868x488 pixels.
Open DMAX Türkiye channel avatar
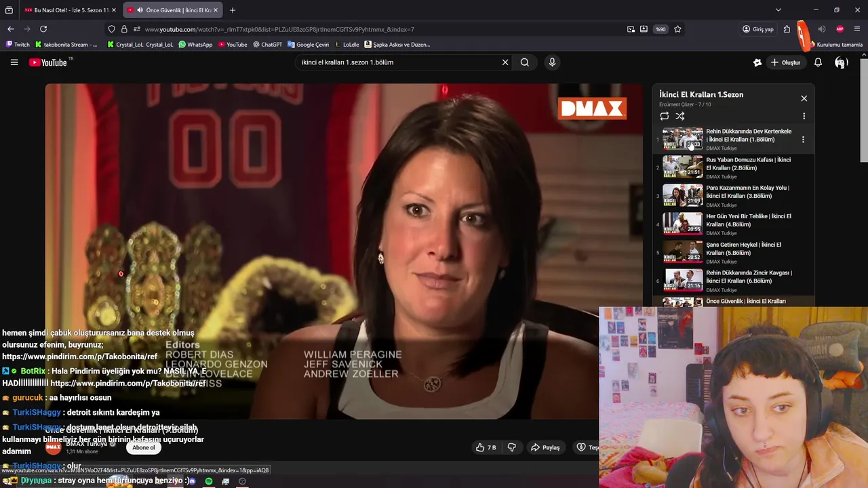point(53,447)
